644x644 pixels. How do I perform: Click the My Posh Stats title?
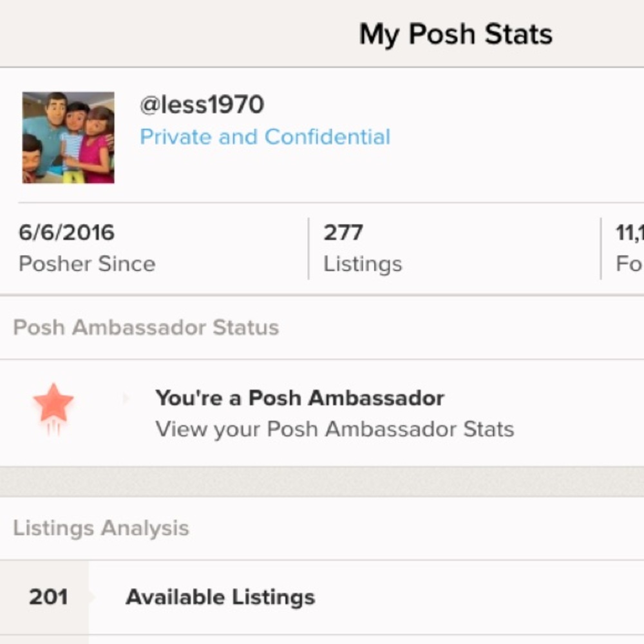click(455, 34)
